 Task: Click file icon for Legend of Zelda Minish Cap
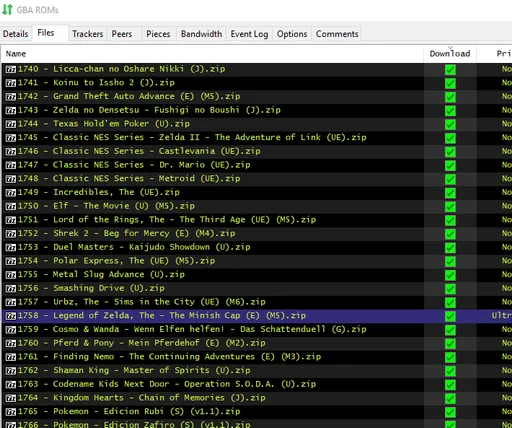click(11, 316)
